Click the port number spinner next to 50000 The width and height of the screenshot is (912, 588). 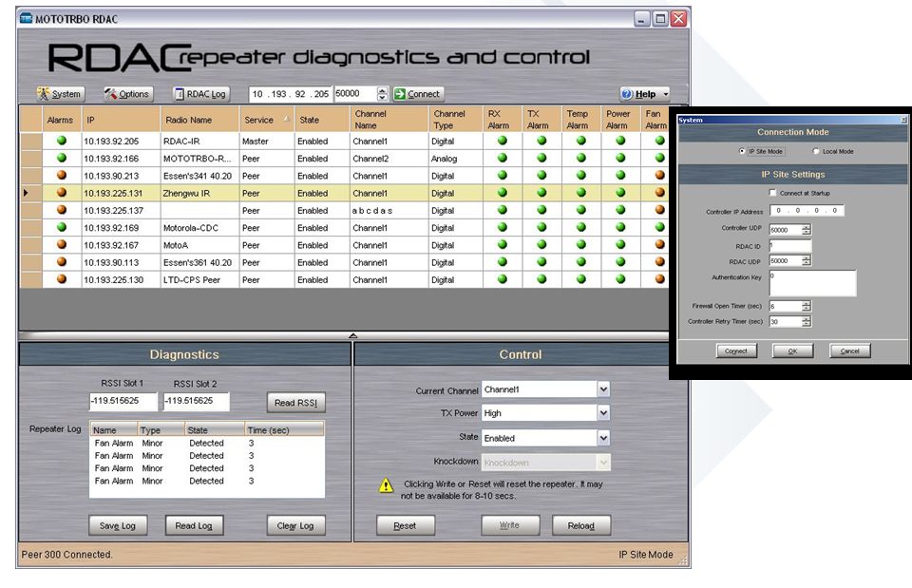[382, 94]
